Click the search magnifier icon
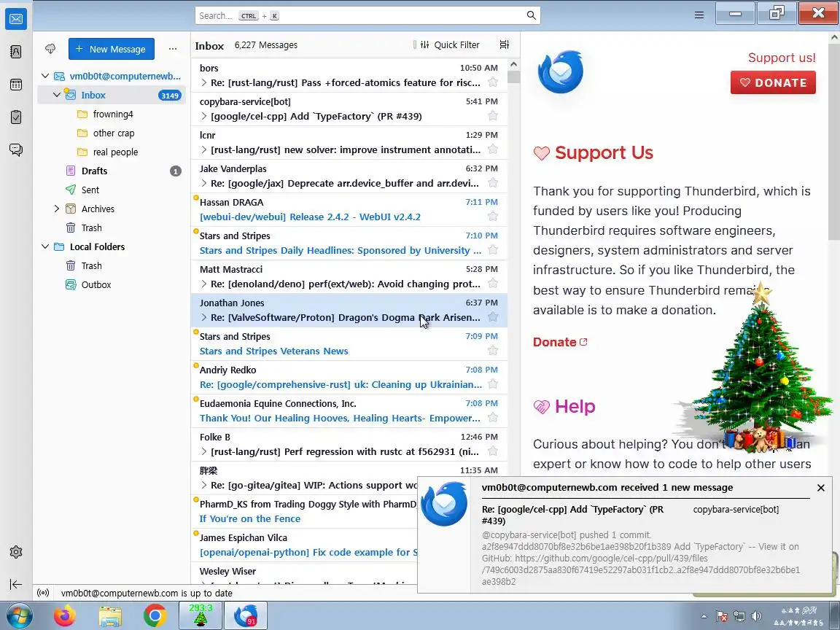This screenshot has width=840, height=630. tap(531, 15)
